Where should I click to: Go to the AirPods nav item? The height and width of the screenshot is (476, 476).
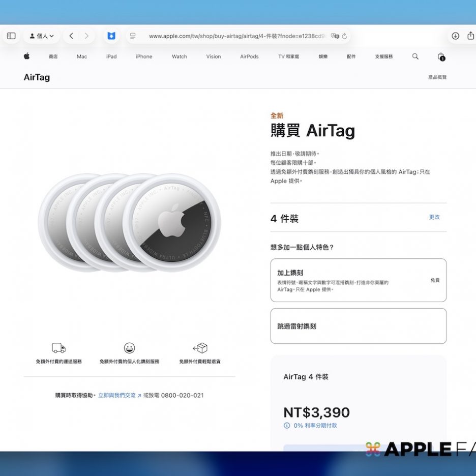(x=249, y=56)
